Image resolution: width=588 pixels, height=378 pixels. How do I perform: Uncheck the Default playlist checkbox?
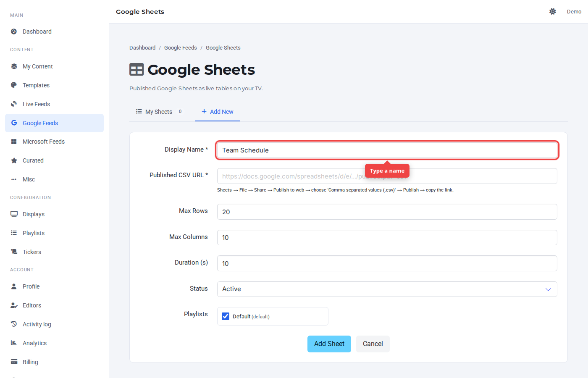click(226, 316)
